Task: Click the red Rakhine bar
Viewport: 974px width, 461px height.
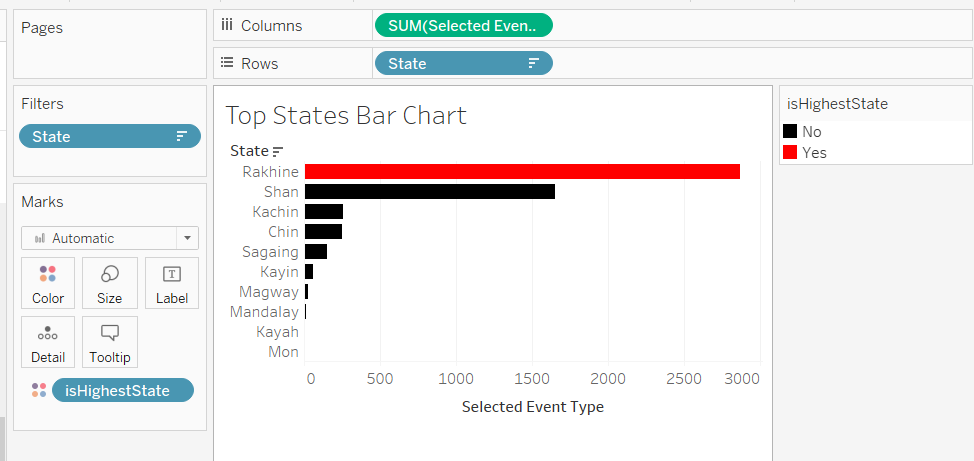Action: [522, 172]
